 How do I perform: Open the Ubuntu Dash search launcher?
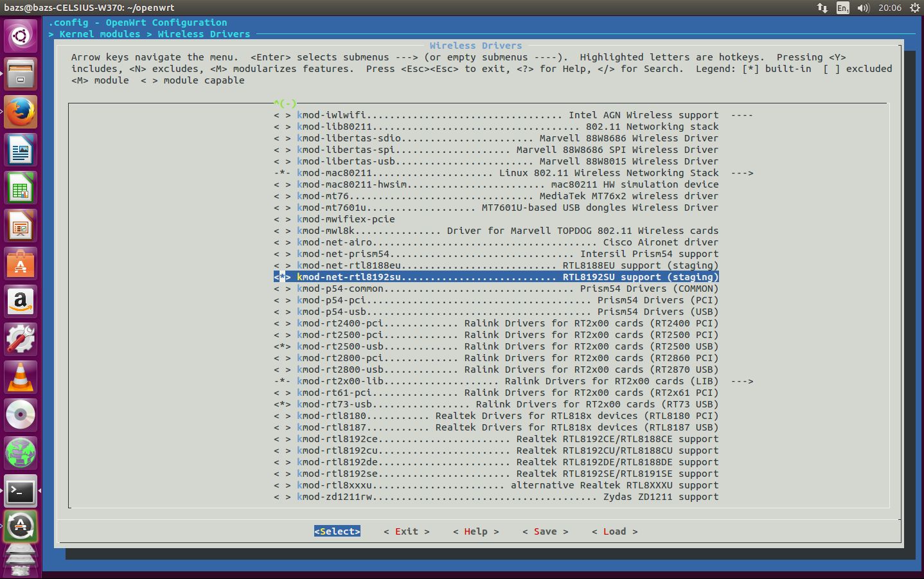[21, 35]
